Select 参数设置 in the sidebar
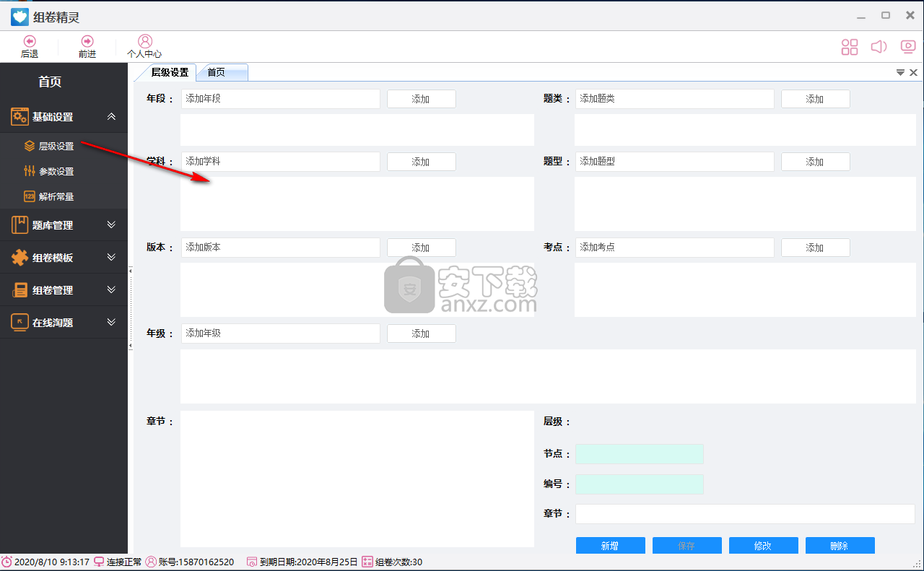 (x=56, y=171)
